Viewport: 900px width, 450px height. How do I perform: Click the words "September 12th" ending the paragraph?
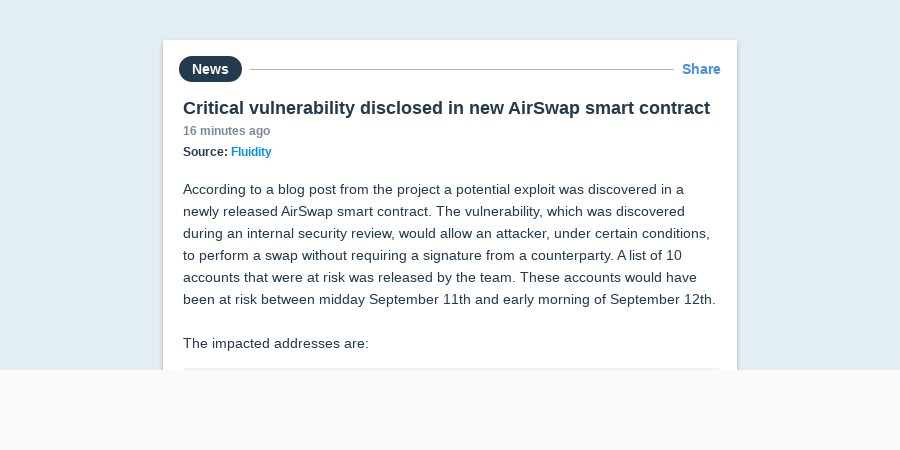661,300
